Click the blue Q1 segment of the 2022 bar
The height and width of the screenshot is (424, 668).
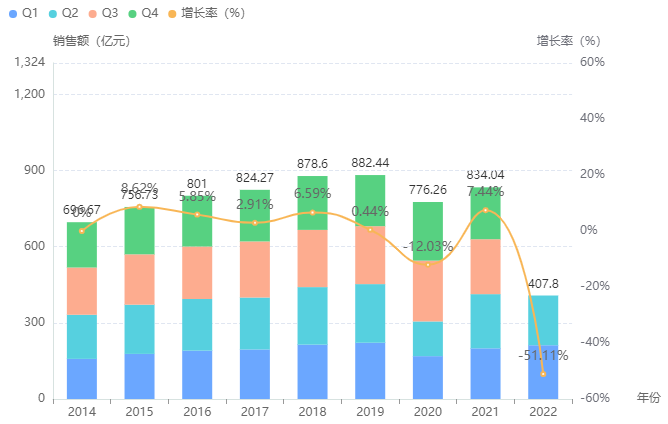tap(543, 372)
